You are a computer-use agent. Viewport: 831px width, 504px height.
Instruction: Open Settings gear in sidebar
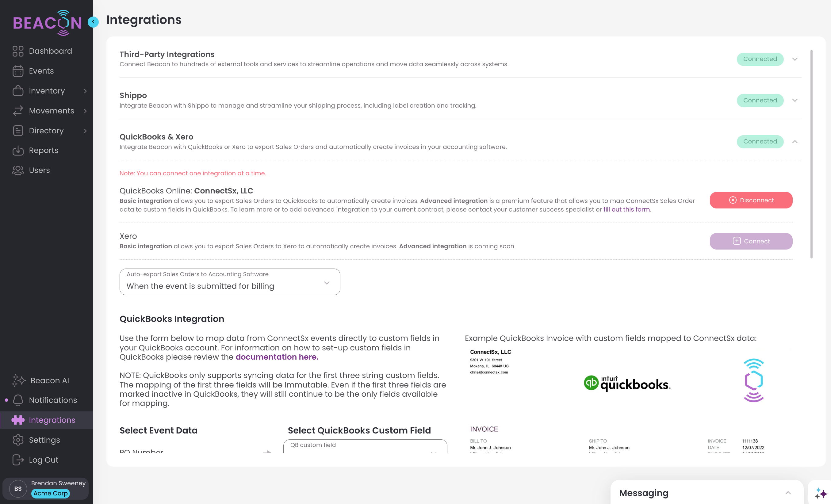[x=18, y=440]
